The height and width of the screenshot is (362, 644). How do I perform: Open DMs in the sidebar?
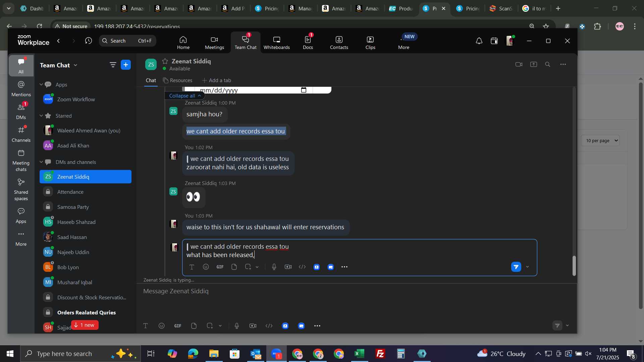(21, 112)
